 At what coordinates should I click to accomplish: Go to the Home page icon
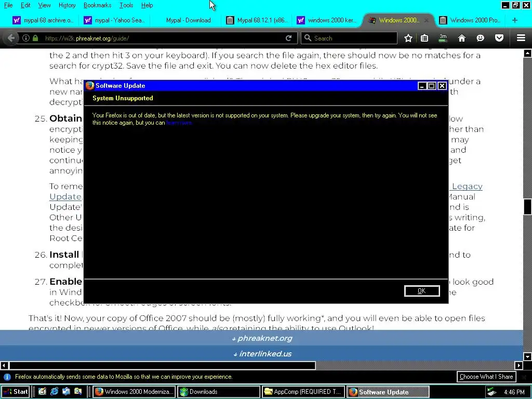click(462, 38)
